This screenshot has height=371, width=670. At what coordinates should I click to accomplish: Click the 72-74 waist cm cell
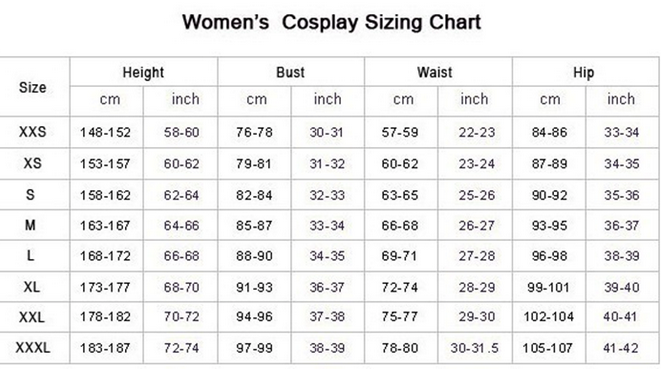[400, 287]
